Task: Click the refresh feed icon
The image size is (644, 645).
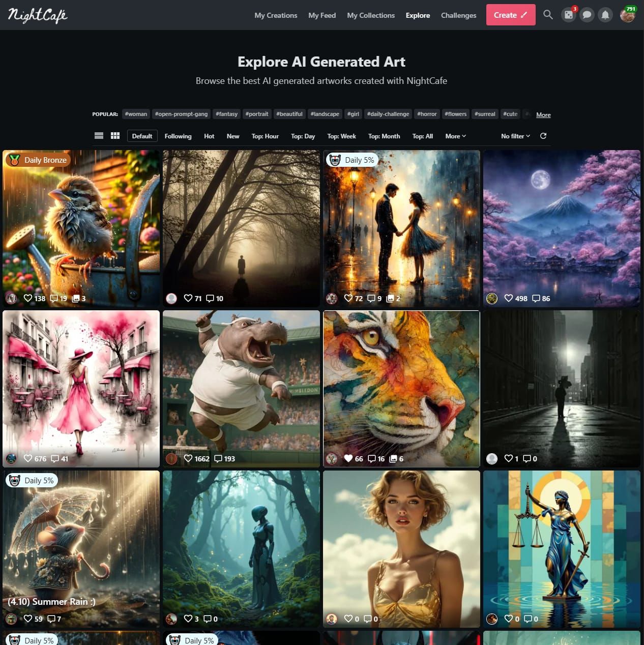Action: coord(543,136)
